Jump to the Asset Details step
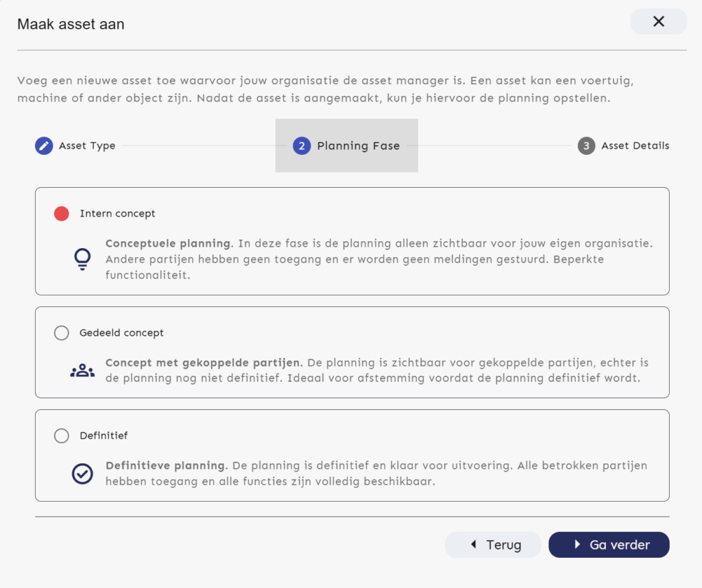Image resolution: width=702 pixels, height=588 pixels. click(x=635, y=145)
